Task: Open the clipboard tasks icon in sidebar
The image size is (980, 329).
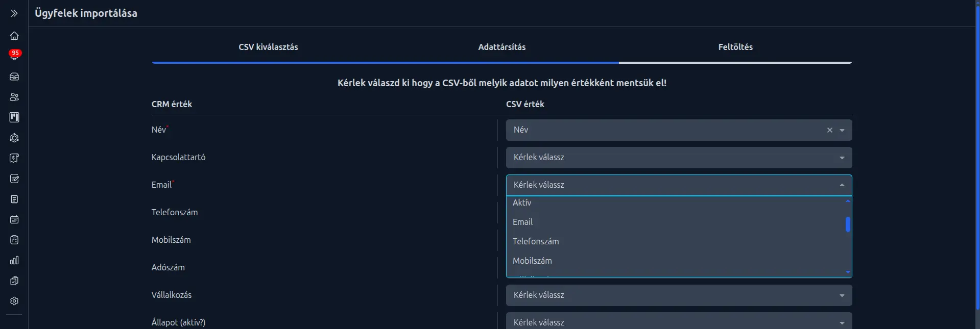Action: point(14,240)
